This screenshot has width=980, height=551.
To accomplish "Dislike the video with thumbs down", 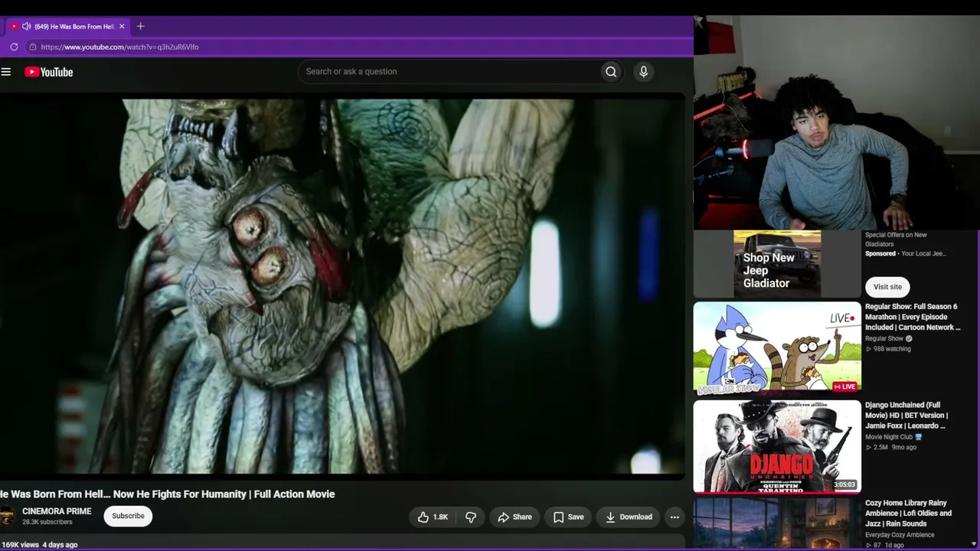I will coord(471,517).
